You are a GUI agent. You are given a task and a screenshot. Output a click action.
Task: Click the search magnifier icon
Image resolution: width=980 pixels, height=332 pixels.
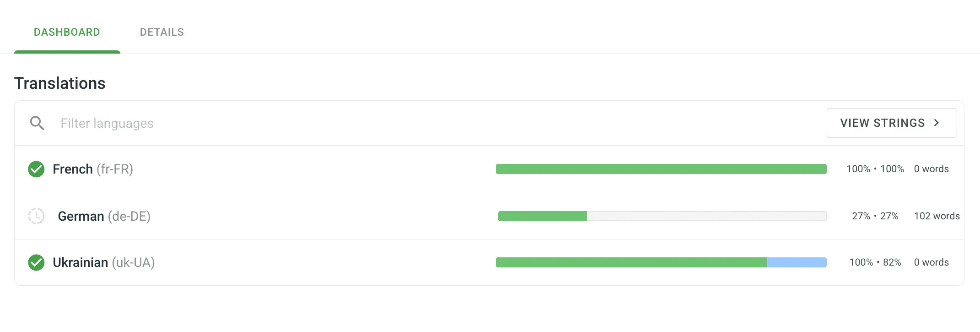(37, 123)
